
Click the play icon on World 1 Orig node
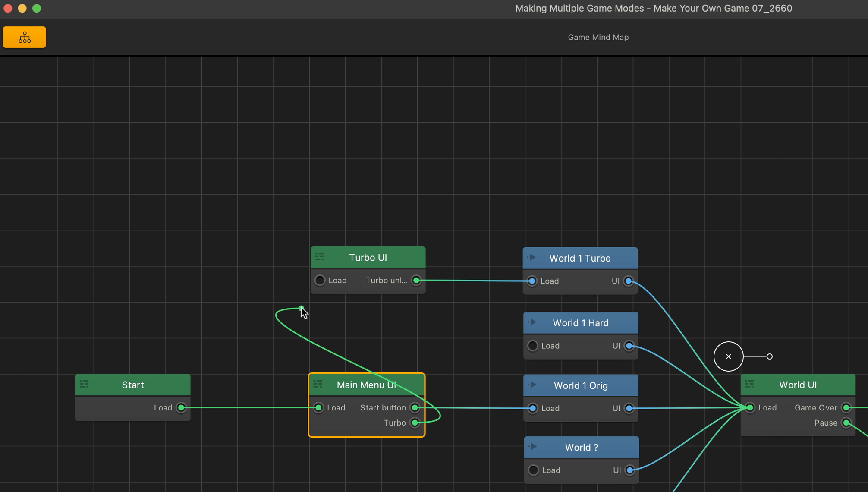pyautogui.click(x=533, y=385)
